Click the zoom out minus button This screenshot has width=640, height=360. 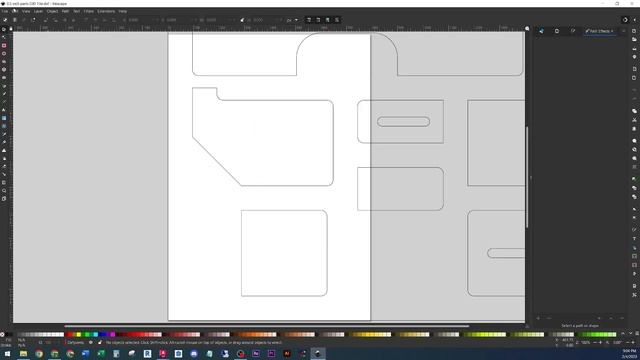(595, 342)
